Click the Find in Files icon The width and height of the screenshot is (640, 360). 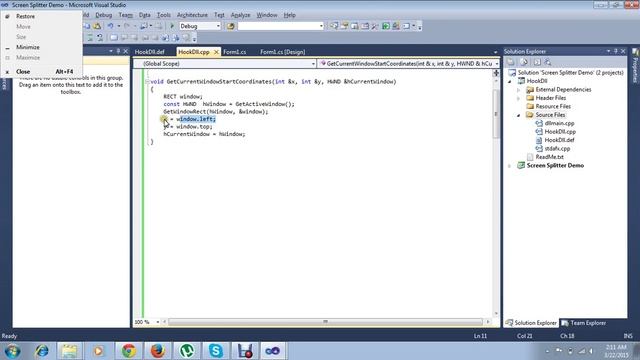[x=231, y=26]
